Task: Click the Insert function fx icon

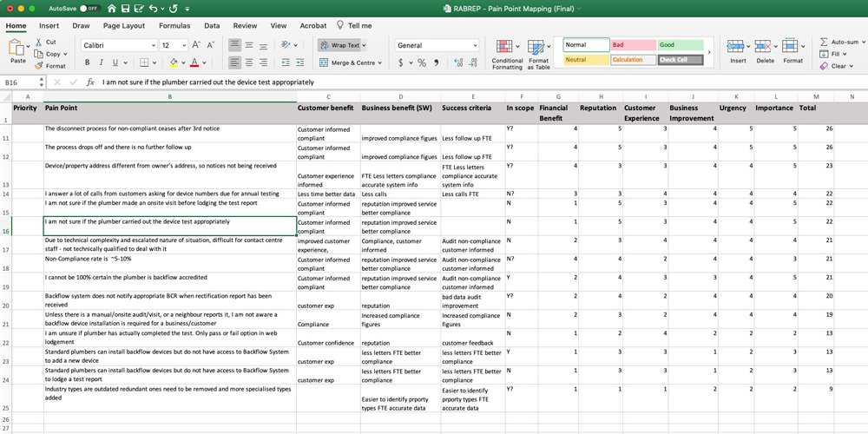Action: [x=89, y=82]
